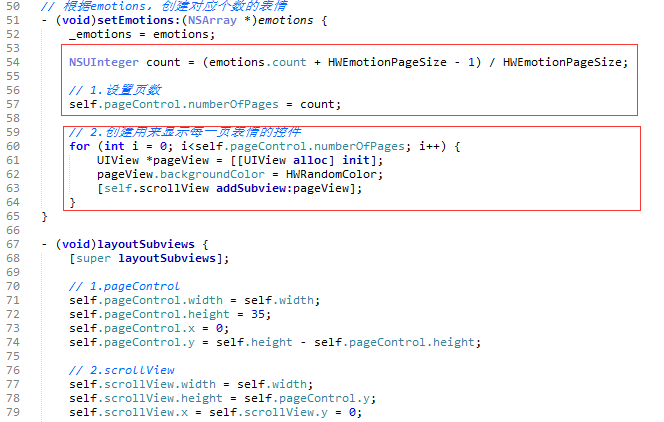
Task: Click 'self.scrollView.x' on line 79
Action: pos(128,412)
